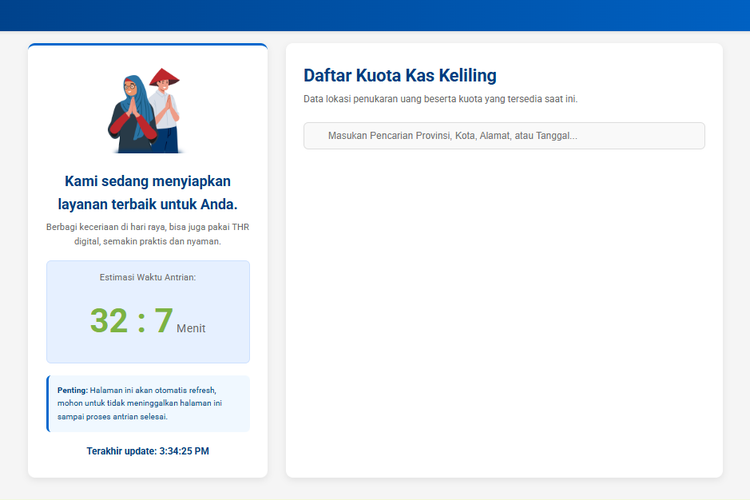Click the green '7' seconds countdown number
750x500 pixels.
tap(163, 321)
